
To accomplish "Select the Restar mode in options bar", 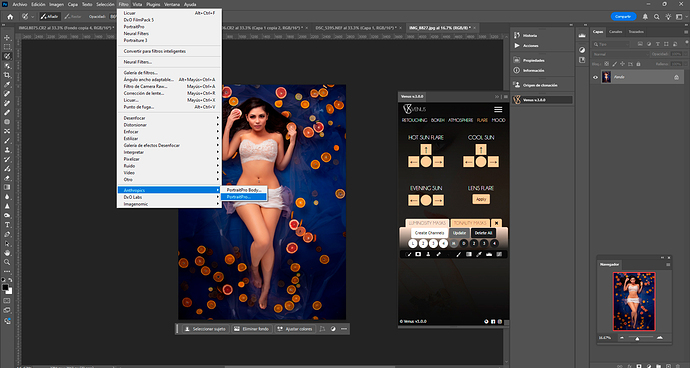I will [73, 17].
